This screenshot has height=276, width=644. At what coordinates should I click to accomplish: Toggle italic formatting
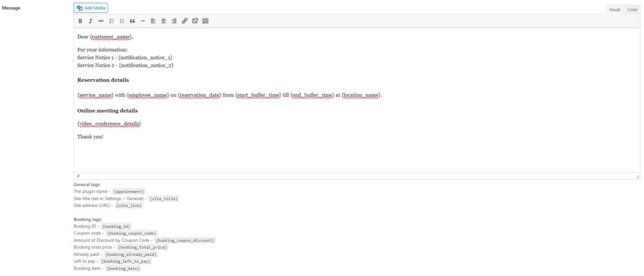pyautogui.click(x=91, y=21)
